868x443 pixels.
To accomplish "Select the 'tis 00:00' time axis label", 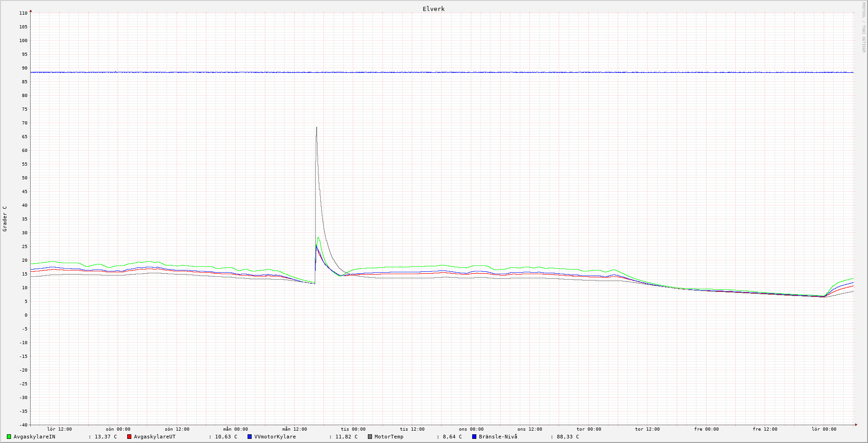I will coord(353,429).
